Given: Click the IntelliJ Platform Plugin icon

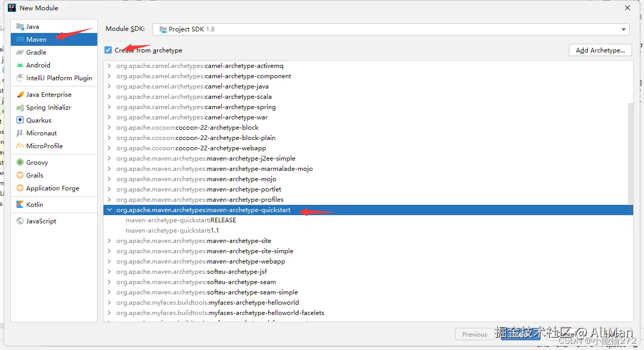Looking at the screenshot, I should click(x=20, y=78).
